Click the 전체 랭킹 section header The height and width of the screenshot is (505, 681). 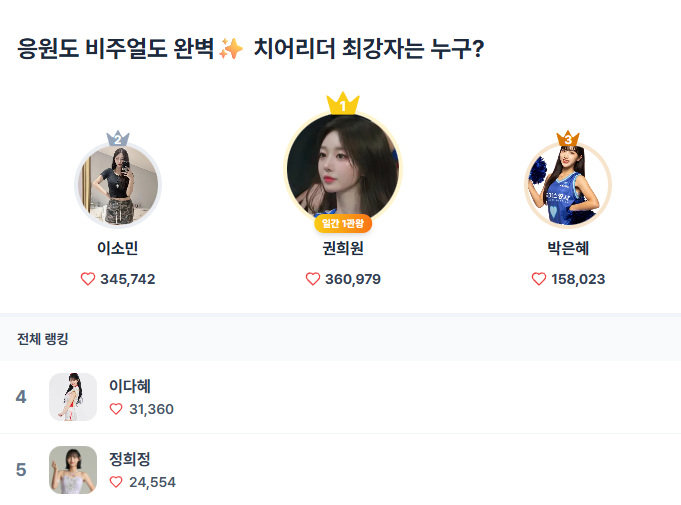[x=42, y=339]
